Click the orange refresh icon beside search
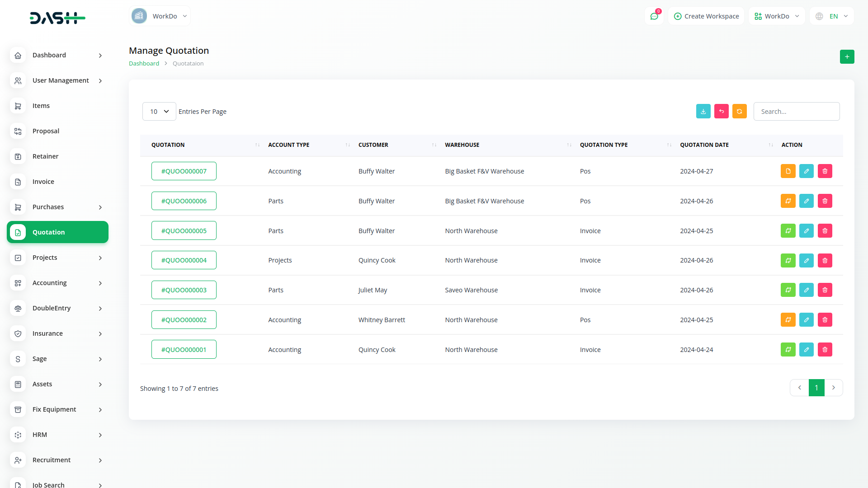868x488 pixels. coord(739,111)
